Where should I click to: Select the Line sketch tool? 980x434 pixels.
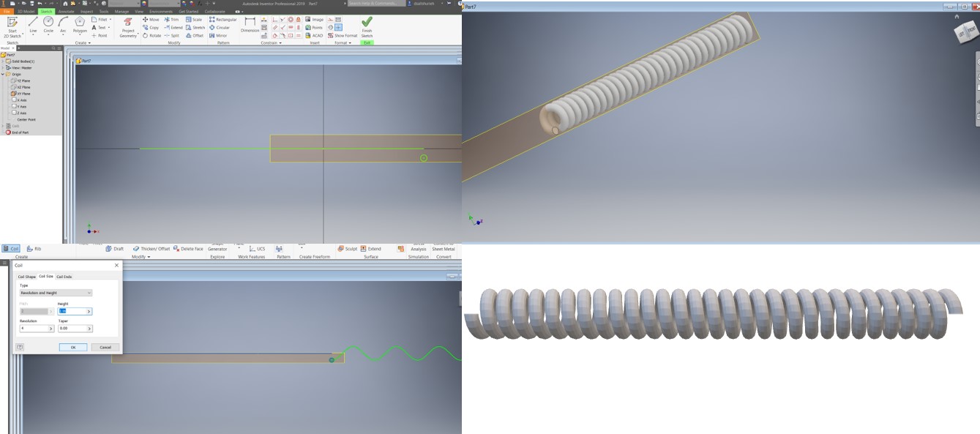point(33,25)
